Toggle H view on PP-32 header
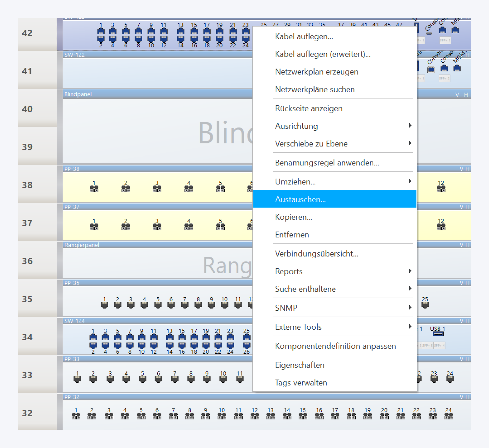Image resolution: width=489 pixels, height=448 pixels. (x=467, y=397)
